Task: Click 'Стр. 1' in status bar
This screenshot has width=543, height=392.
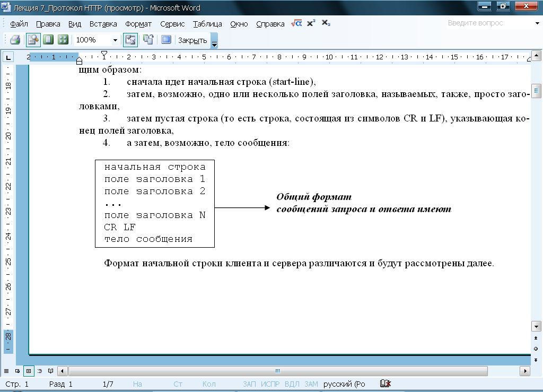Action: pyautogui.click(x=17, y=384)
